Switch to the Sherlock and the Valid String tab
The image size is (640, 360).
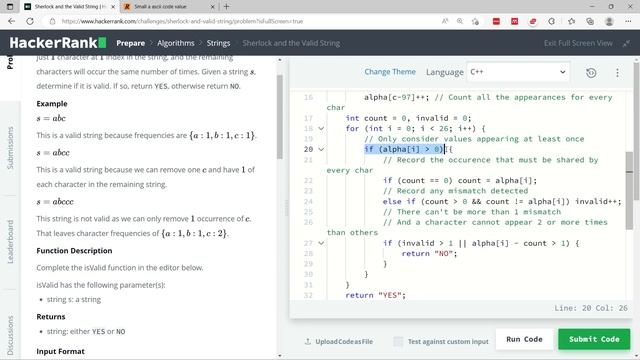click(69, 7)
